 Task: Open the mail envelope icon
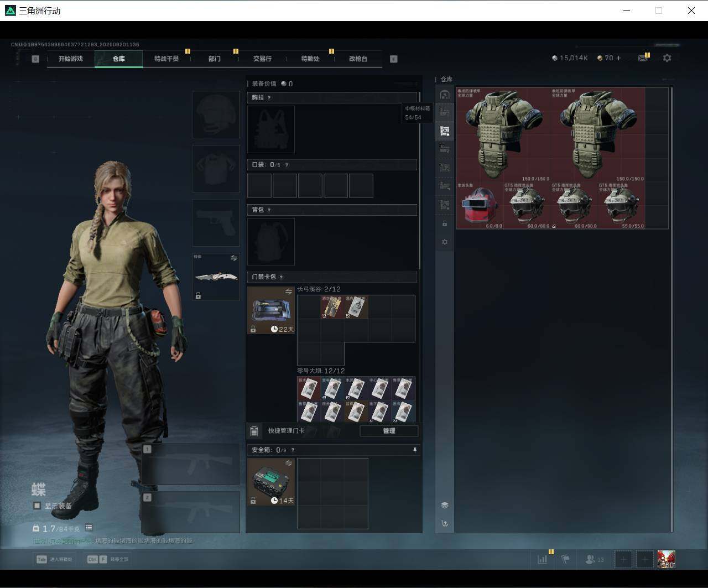(643, 58)
